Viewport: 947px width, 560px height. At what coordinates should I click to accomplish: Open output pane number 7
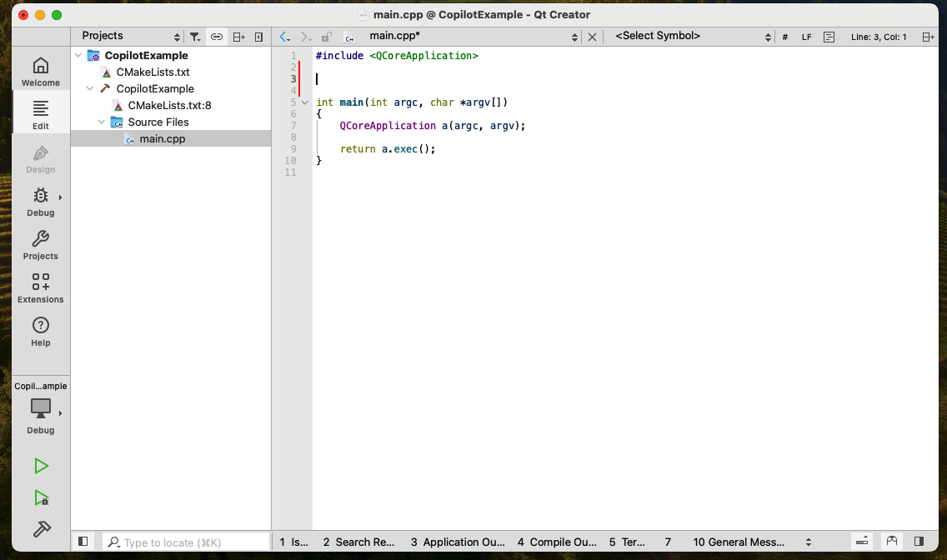pos(668,542)
